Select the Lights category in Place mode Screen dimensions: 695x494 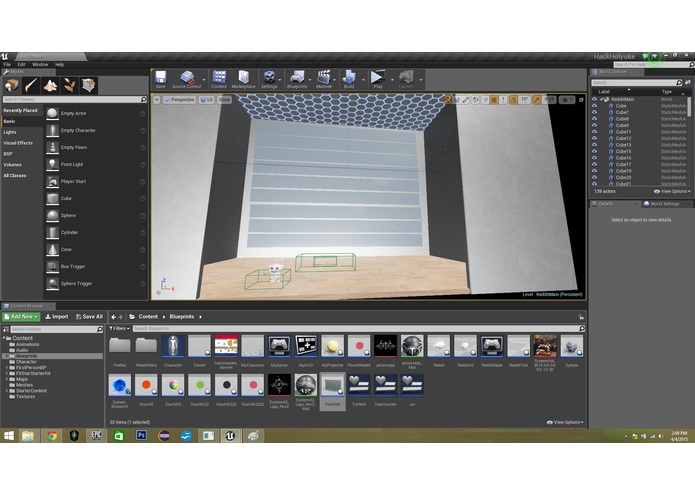10,132
